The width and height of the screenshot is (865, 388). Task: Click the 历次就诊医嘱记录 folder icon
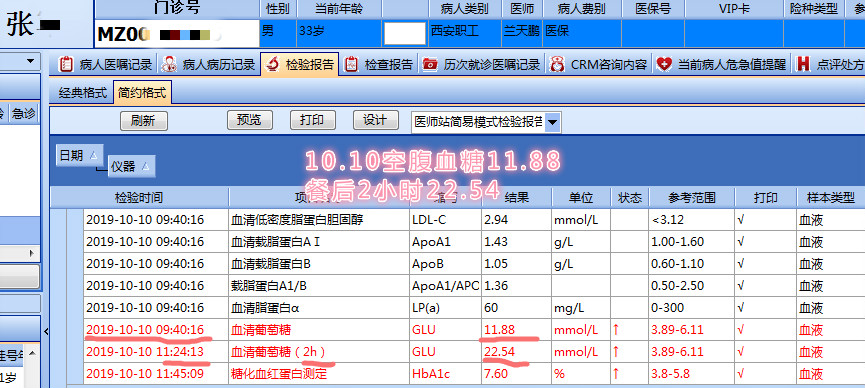[430, 65]
